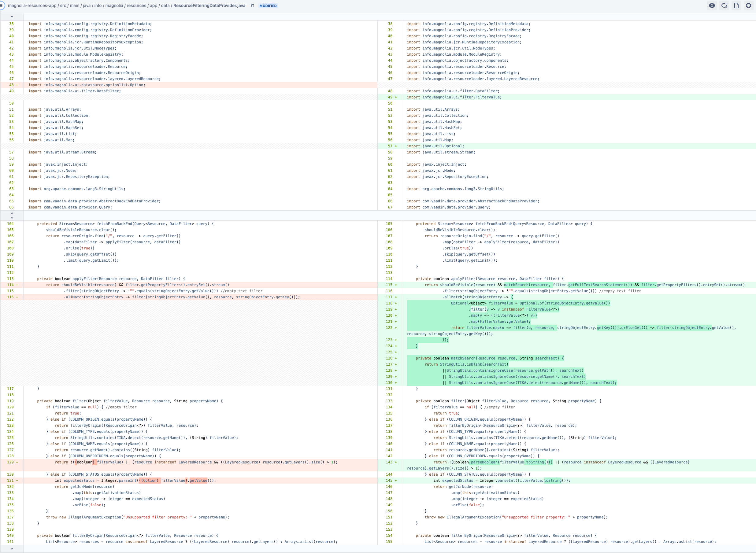Click removed line number 131
The image size is (756, 553).
(10, 481)
